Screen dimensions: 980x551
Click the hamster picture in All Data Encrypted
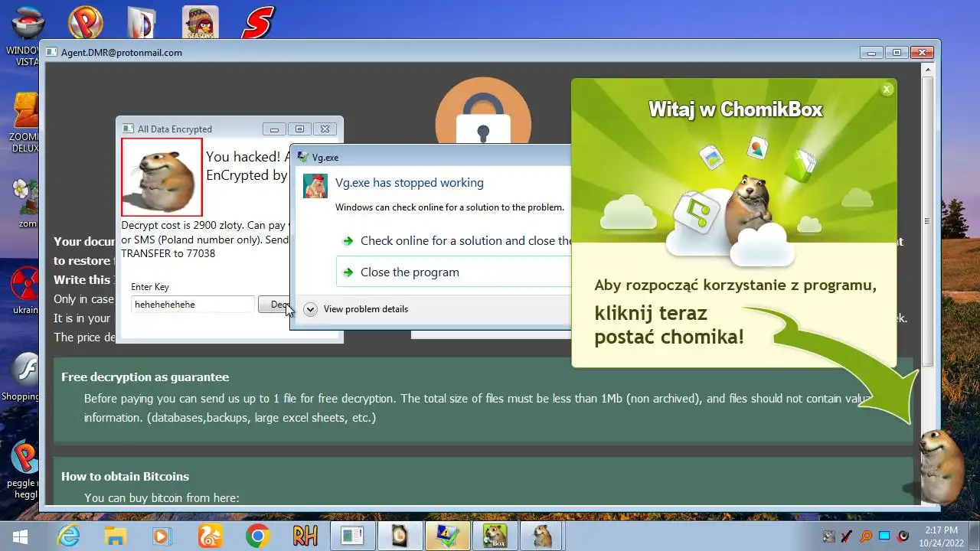(162, 177)
